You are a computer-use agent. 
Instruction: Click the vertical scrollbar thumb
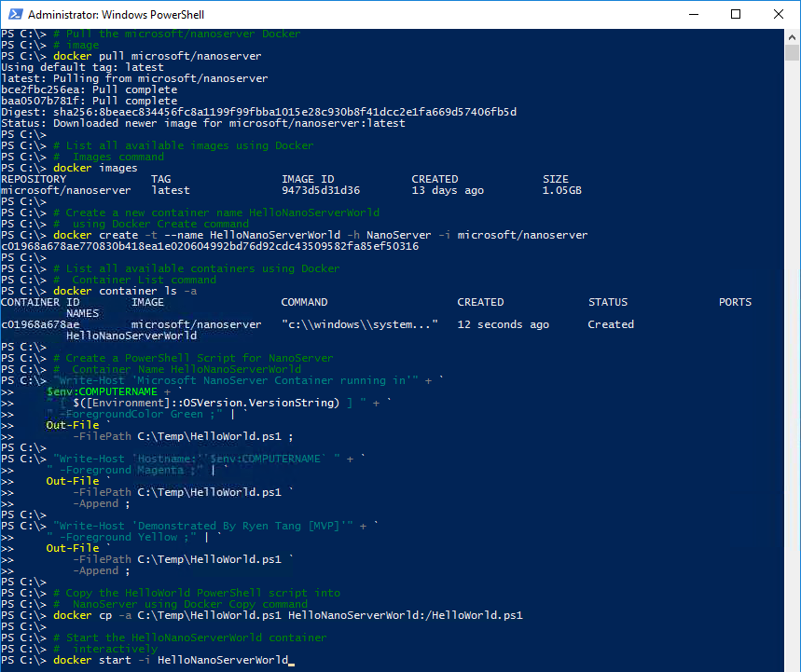tap(792, 52)
